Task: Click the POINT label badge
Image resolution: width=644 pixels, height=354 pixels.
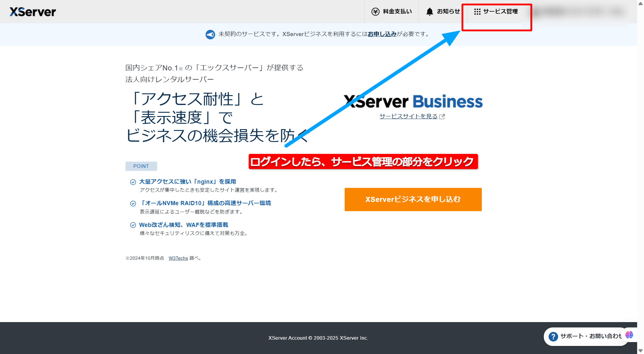Action: pyautogui.click(x=141, y=166)
